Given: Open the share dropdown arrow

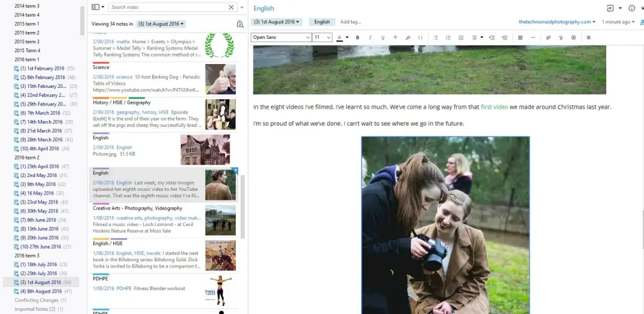Looking at the screenshot, I should [620, 8].
